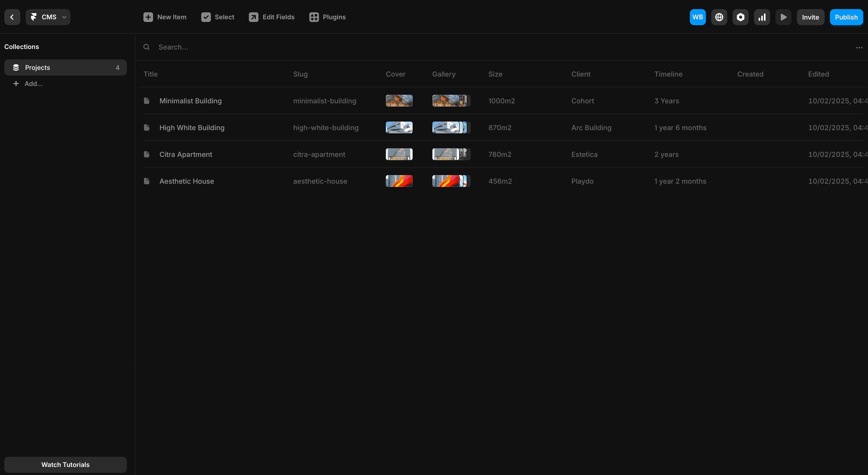Click Aesthetic House cover thumbnail

tap(399, 181)
